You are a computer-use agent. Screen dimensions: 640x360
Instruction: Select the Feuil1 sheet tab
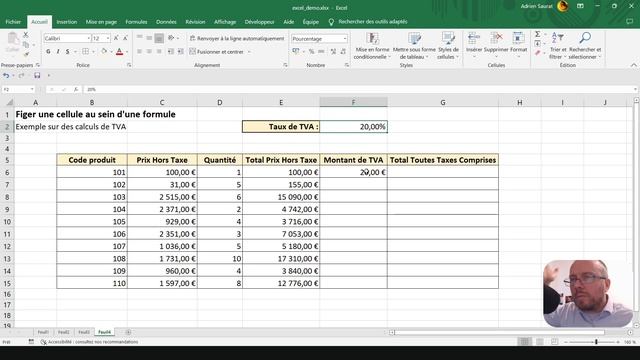[43, 332]
